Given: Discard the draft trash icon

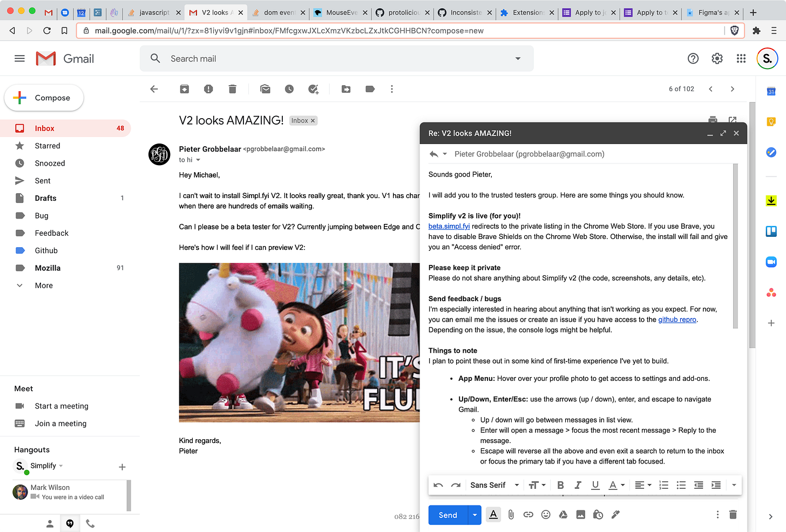Looking at the screenshot, I should coord(733,515).
